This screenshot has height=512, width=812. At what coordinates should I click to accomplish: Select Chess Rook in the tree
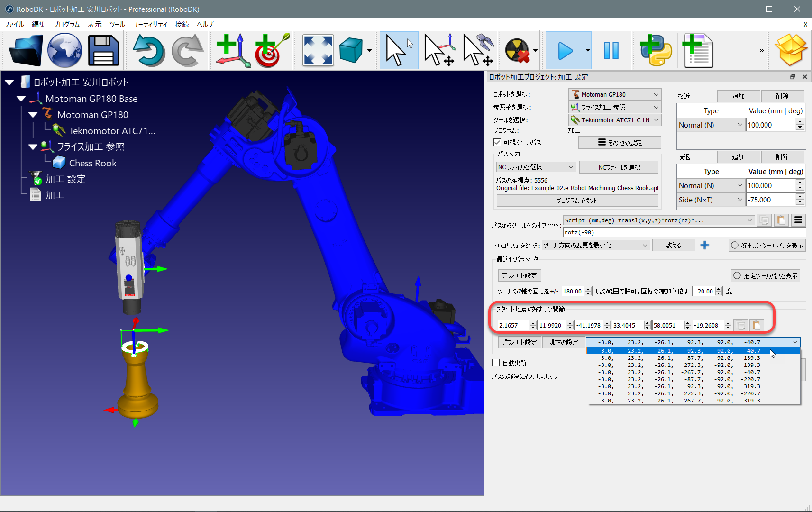[92, 163]
